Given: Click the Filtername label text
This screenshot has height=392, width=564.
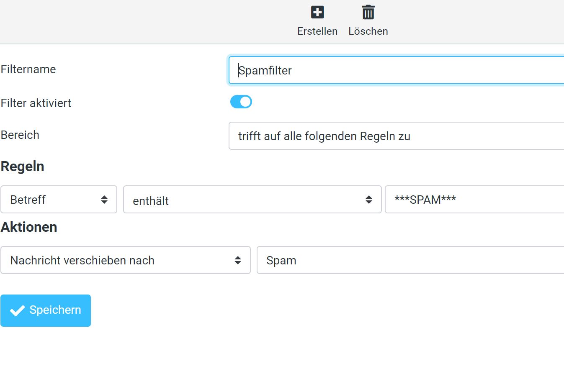Looking at the screenshot, I should [x=28, y=69].
